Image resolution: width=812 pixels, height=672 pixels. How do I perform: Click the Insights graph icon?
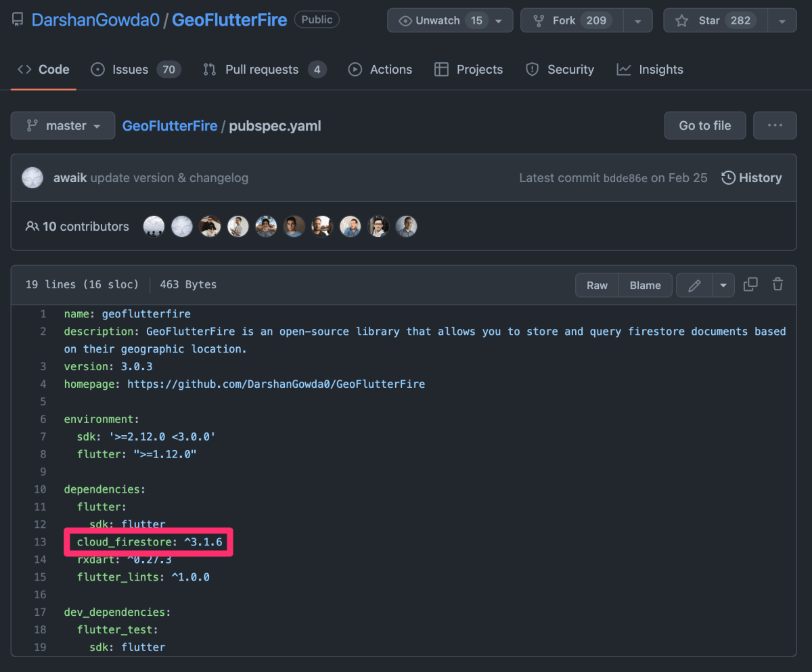[x=623, y=69]
